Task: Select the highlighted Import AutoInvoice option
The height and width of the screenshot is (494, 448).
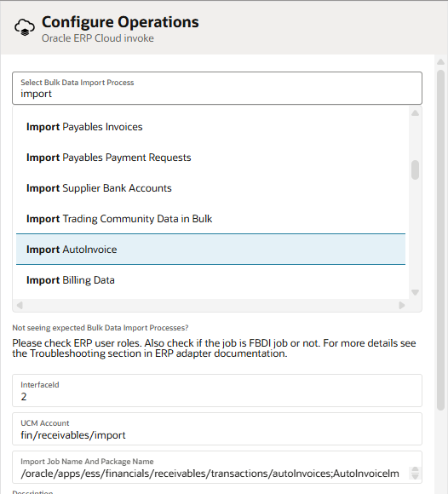Action: tap(210, 250)
